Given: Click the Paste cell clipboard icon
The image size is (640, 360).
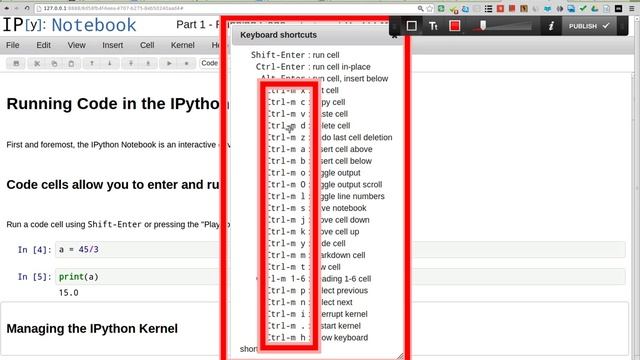Looking at the screenshot, I should 71,63.
